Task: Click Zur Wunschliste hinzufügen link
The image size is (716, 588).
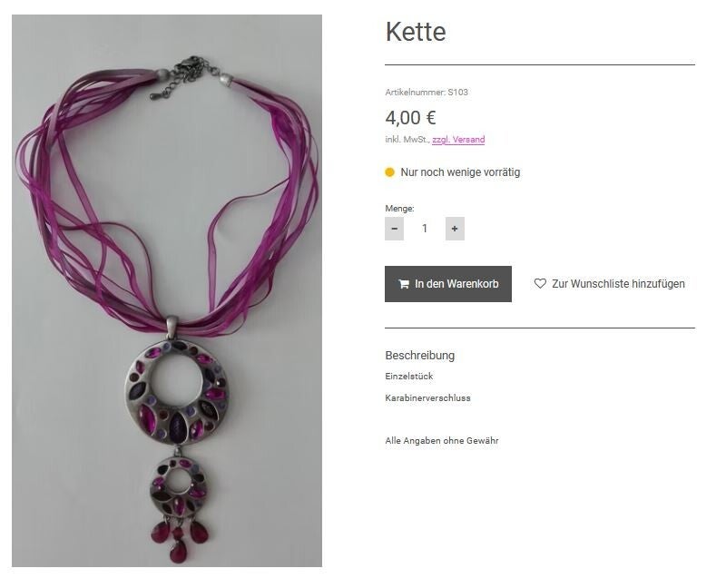Action: (610, 284)
